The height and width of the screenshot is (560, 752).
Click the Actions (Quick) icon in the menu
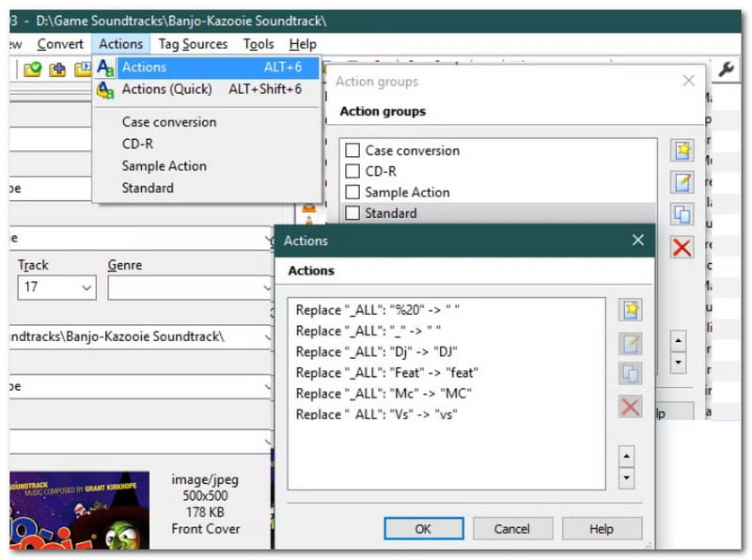(105, 89)
